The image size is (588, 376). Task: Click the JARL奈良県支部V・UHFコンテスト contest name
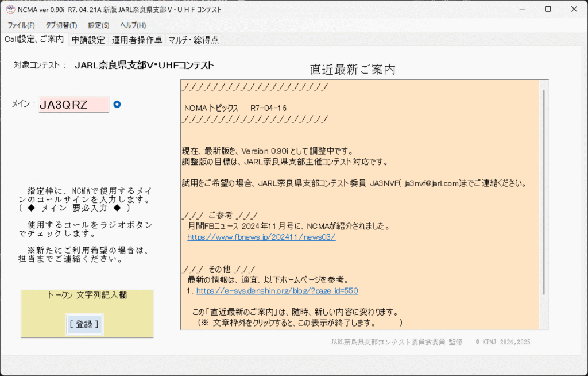coord(144,66)
